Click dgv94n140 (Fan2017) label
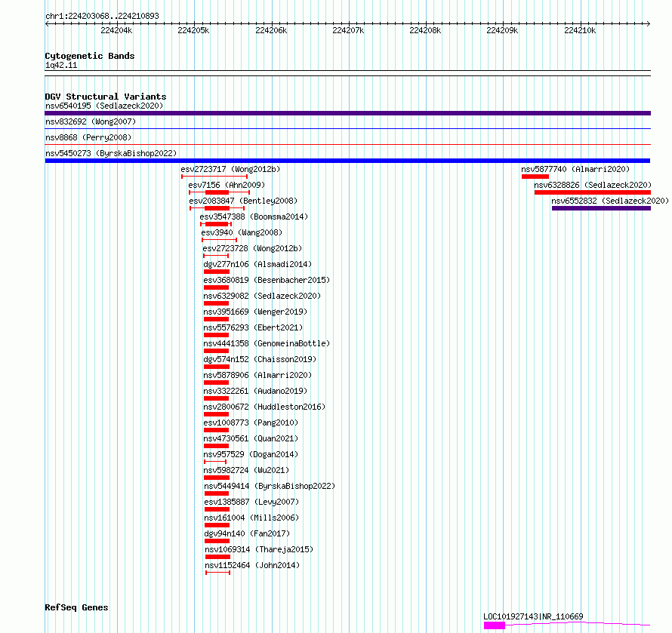Viewport: 672px width, 633px height. 247,533
